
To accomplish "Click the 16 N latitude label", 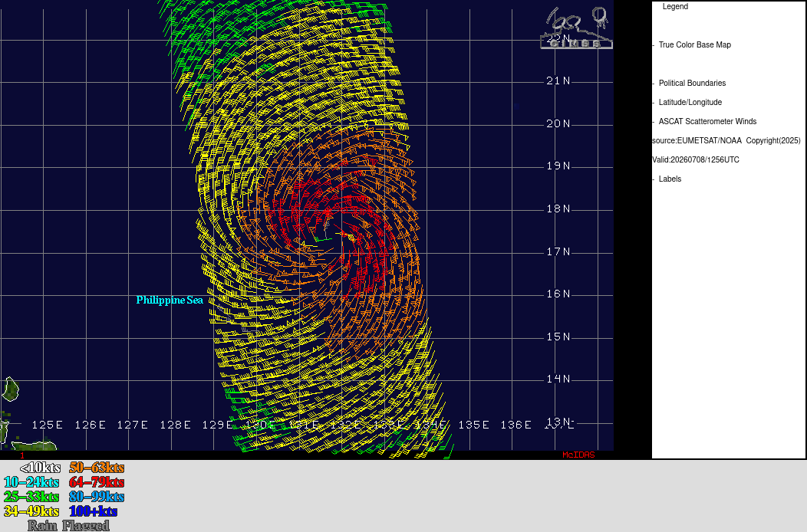I will (x=558, y=294).
